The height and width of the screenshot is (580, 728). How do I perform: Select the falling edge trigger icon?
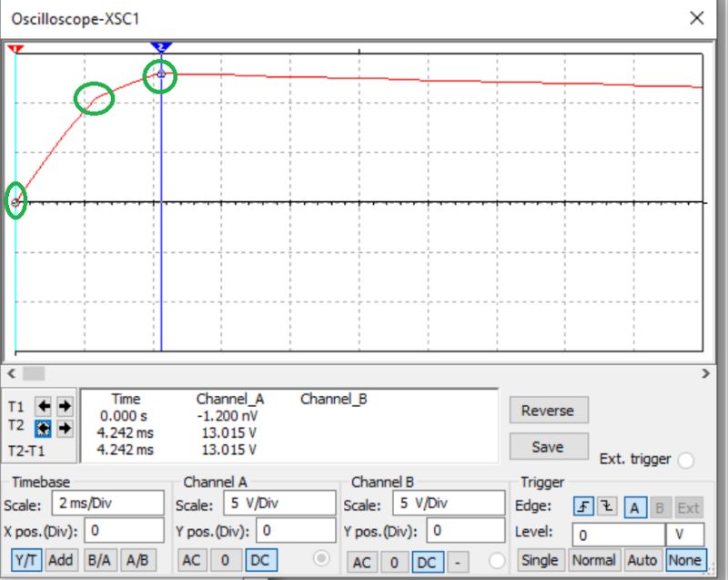click(606, 507)
